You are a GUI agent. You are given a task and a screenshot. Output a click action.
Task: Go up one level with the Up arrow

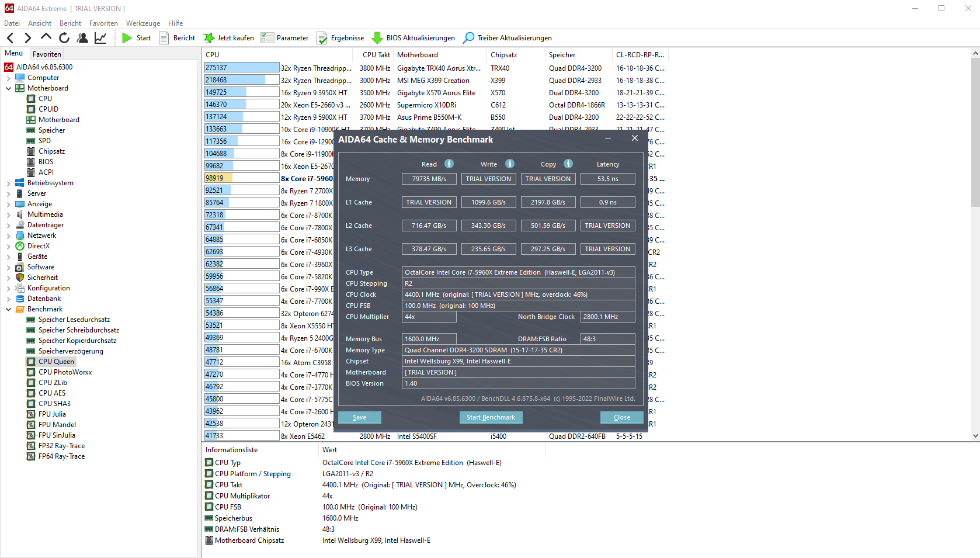click(x=46, y=37)
